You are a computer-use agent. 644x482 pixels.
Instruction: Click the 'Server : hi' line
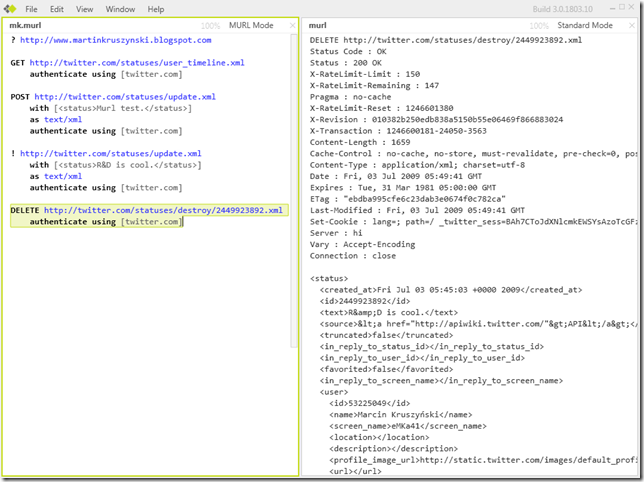click(x=336, y=233)
